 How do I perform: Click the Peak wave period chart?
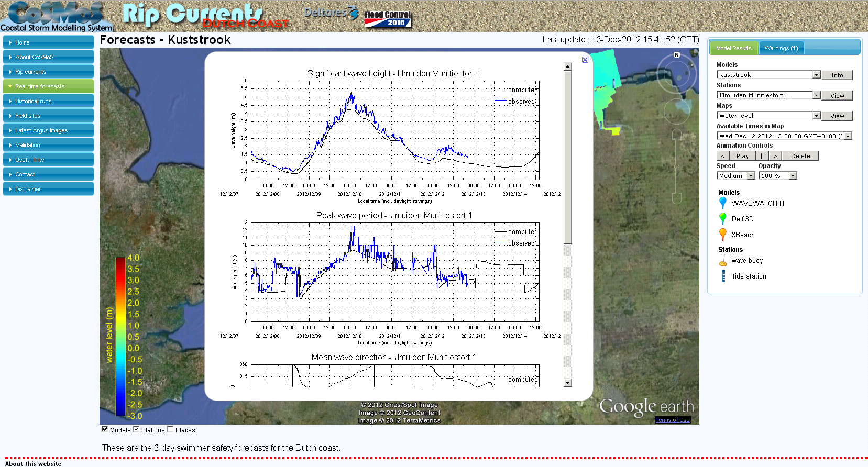pos(390,278)
